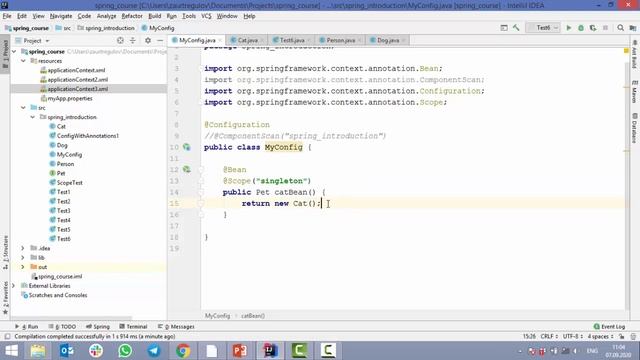Open Project Structure icon near search
The width and height of the screenshot is (640, 360).
pos(633,28)
